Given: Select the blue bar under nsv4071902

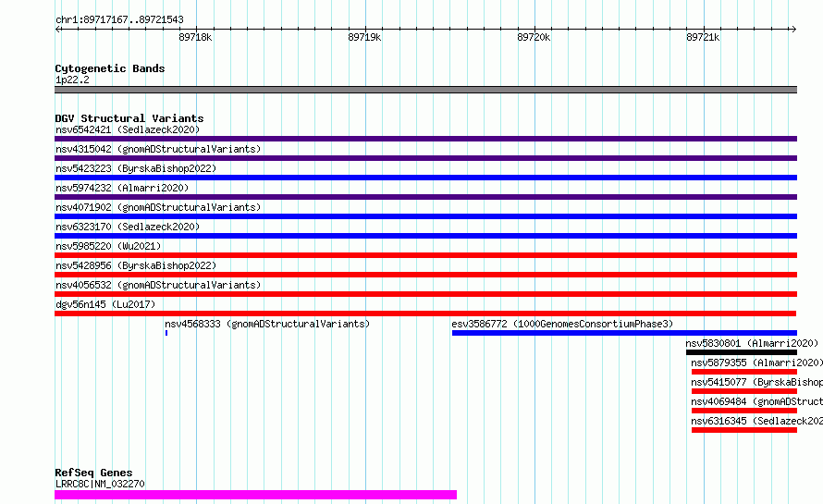Looking at the screenshot, I should (425, 216).
